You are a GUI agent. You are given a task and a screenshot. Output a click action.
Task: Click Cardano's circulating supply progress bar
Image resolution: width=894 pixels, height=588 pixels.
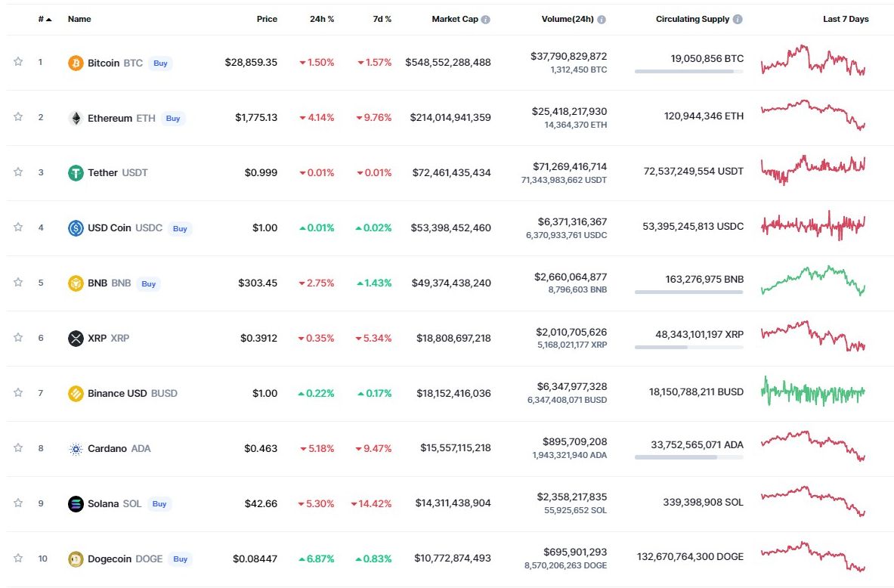point(688,457)
